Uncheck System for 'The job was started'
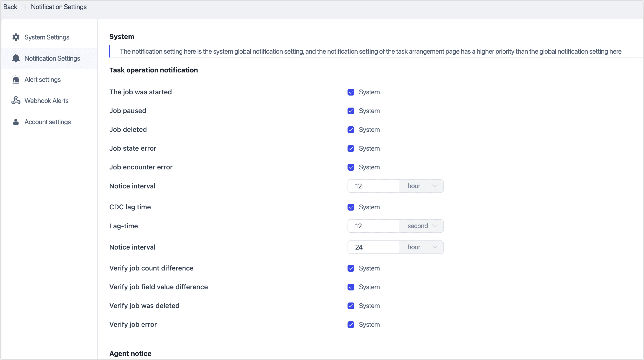Screen dimensions: 644x360 (351, 92)
